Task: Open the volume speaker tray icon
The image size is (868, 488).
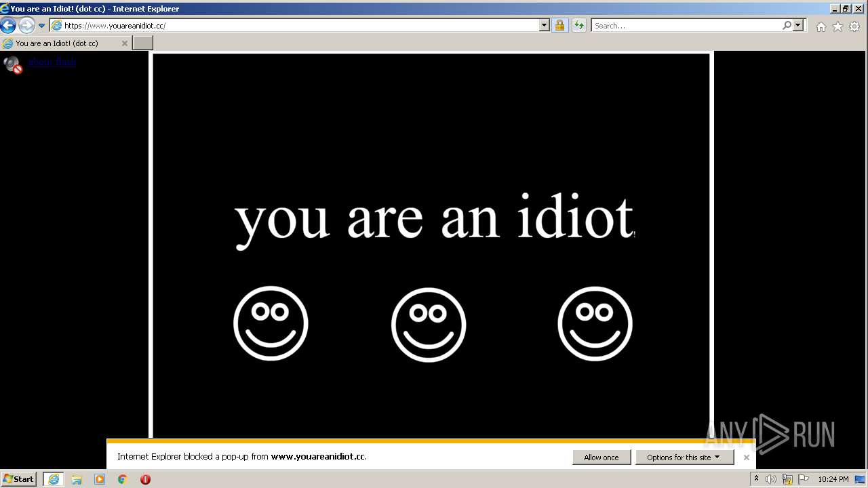Action: point(771,479)
